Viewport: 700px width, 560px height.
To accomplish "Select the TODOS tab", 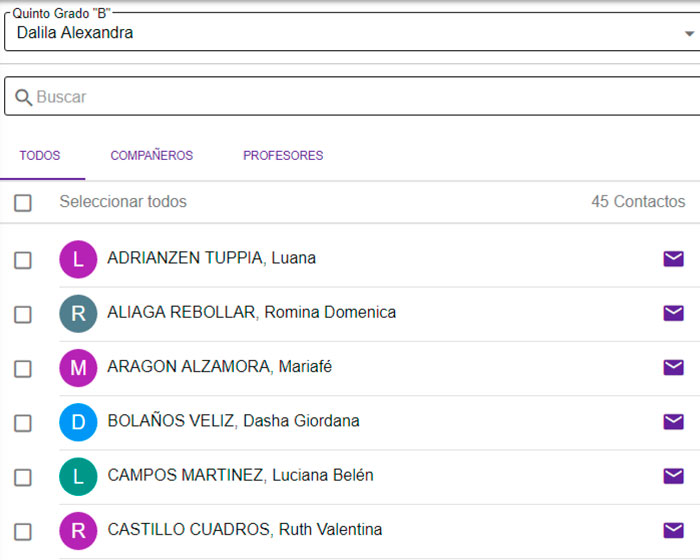I will 40,156.
